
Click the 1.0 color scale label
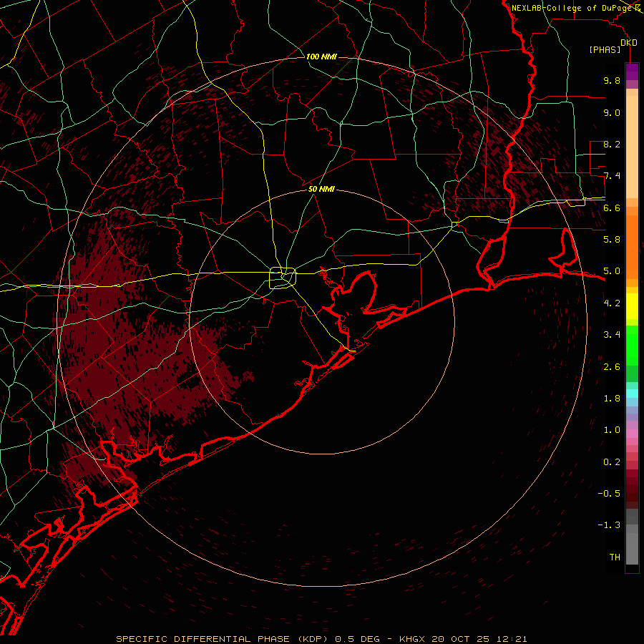point(612,430)
